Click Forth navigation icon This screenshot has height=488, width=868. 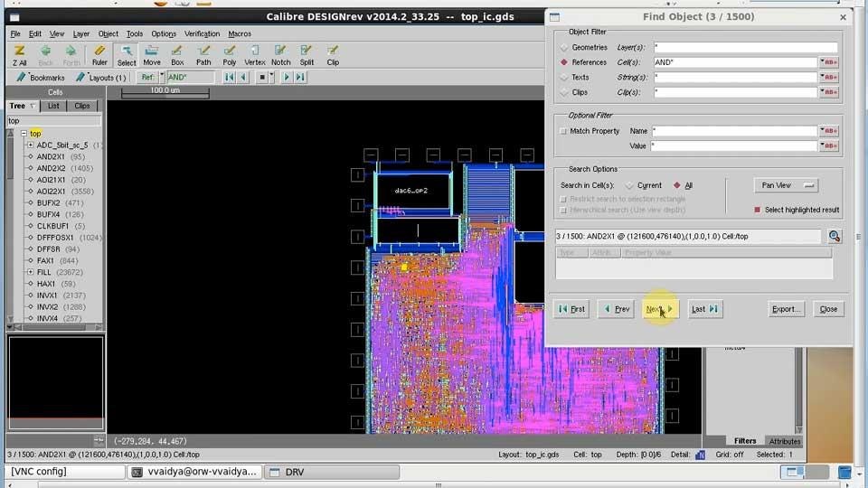[x=71, y=55]
